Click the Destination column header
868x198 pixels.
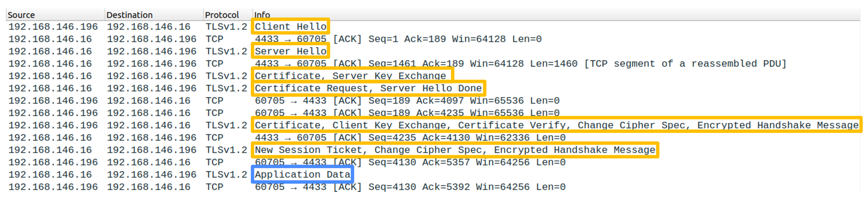129,15
